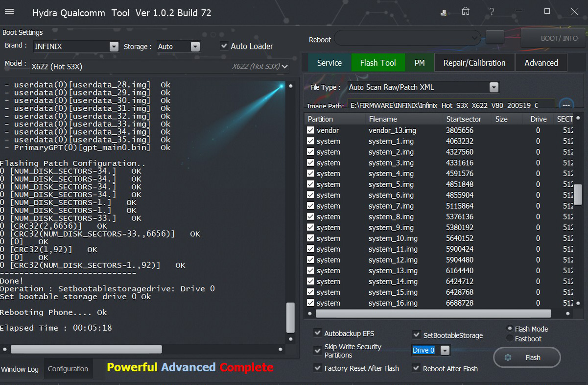Uncheck the vendor_13.img partition checkbox
The height and width of the screenshot is (385, 588).
tap(310, 130)
